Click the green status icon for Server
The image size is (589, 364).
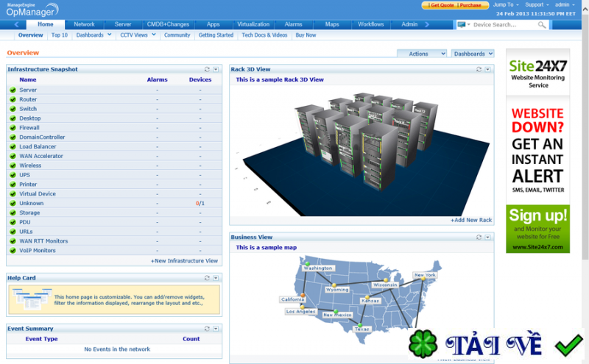tap(13, 90)
